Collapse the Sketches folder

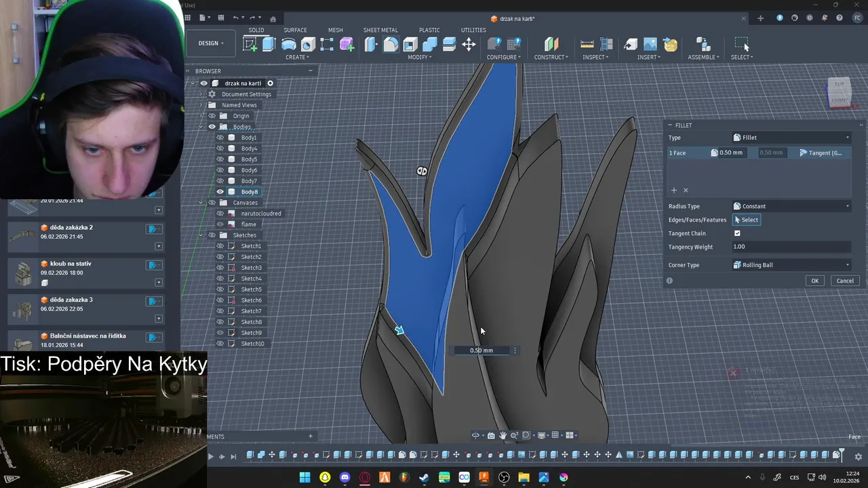coord(201,235)
